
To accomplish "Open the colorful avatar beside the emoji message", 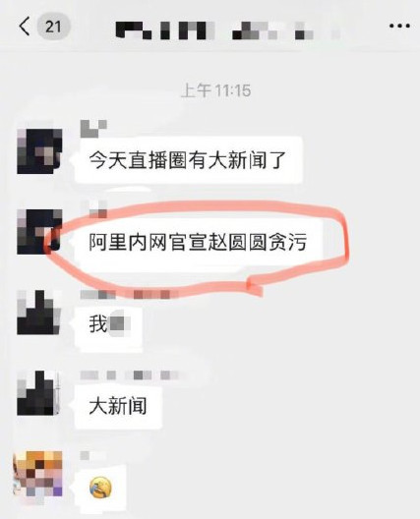I will 37,474.
